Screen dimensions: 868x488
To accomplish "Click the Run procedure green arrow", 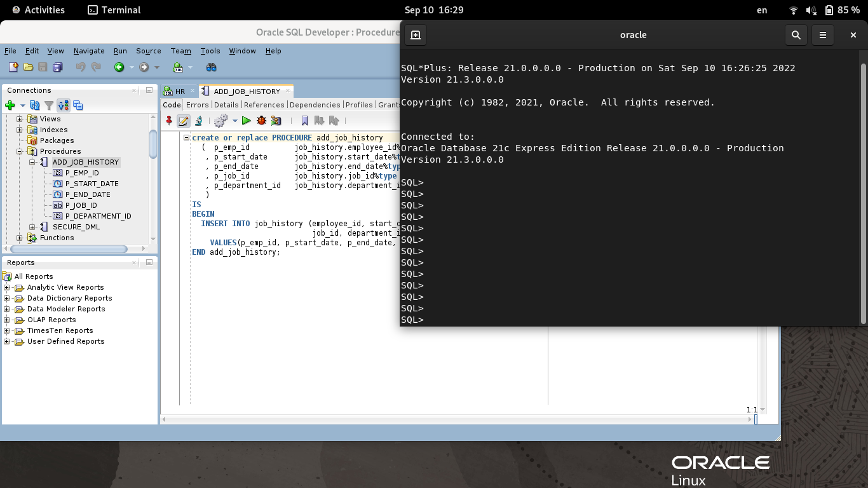I will tap(246, 121).
